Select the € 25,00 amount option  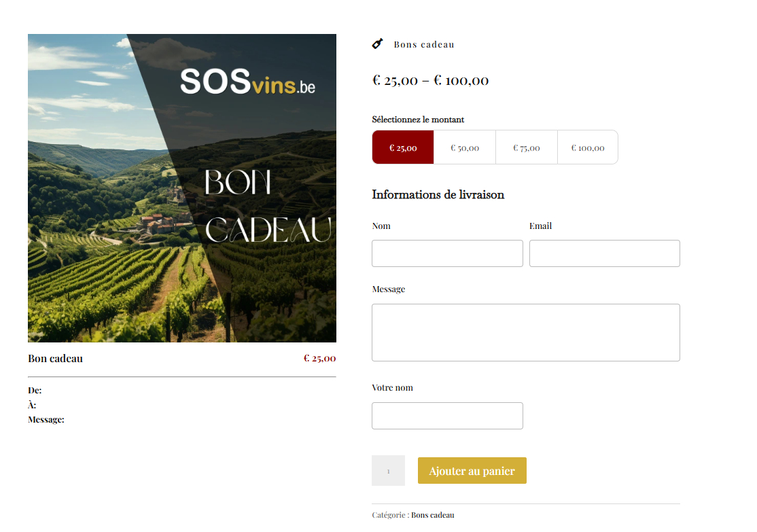click(x=403, y=147)
